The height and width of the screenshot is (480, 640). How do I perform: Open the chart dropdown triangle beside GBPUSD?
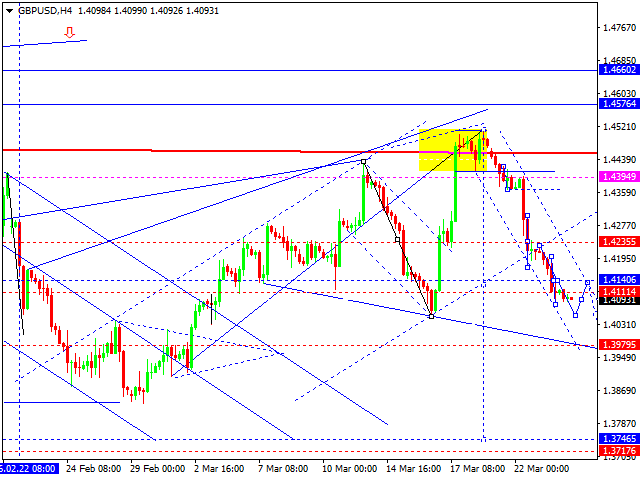pos(9,11)
